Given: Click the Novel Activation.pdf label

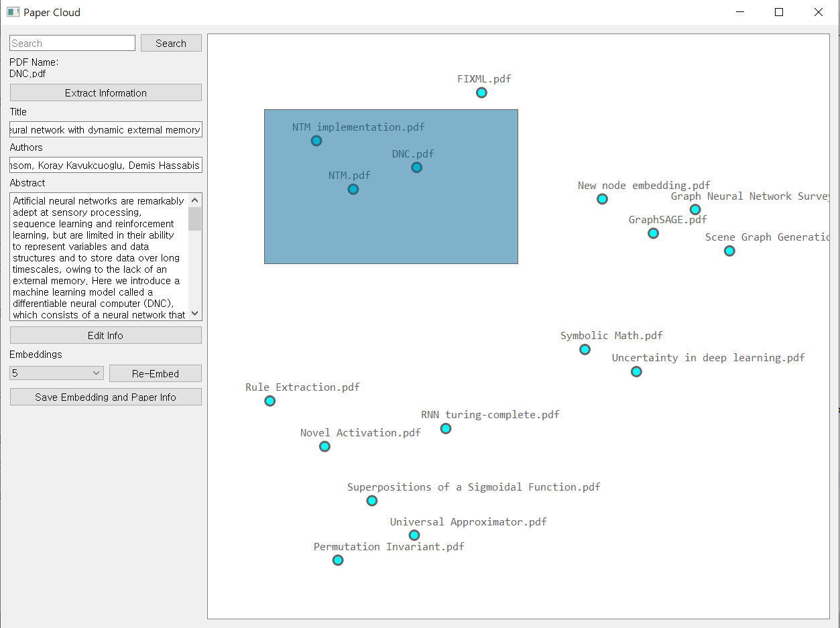Looking at the screenshot, I should 361,432.
